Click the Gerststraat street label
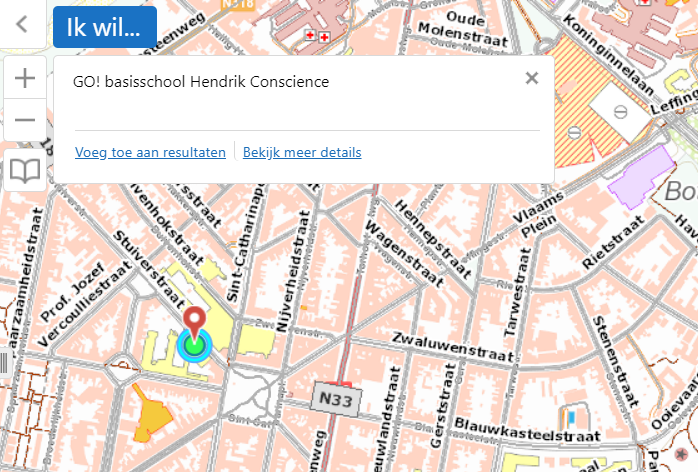Viewport: 698px width, 472px height. pos(443,405)
